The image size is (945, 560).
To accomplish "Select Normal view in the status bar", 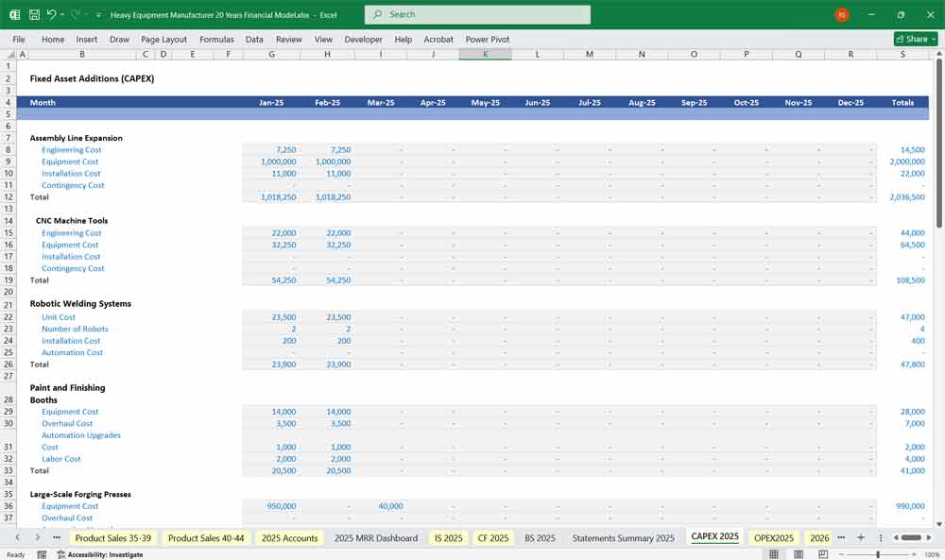I will (775, 554).
